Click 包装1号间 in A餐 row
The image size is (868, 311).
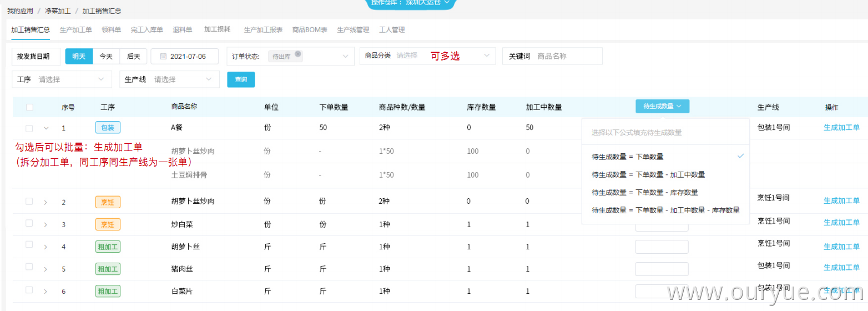773,127
